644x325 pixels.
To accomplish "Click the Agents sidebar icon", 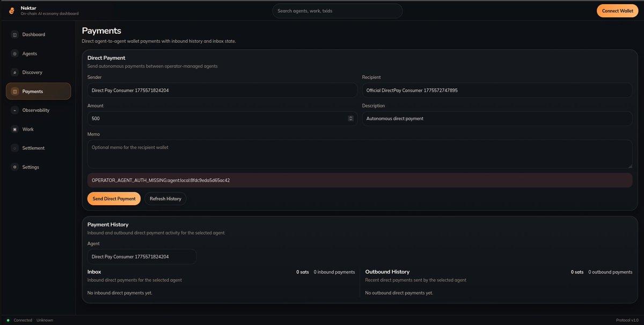I will click(x=15, y=54).
